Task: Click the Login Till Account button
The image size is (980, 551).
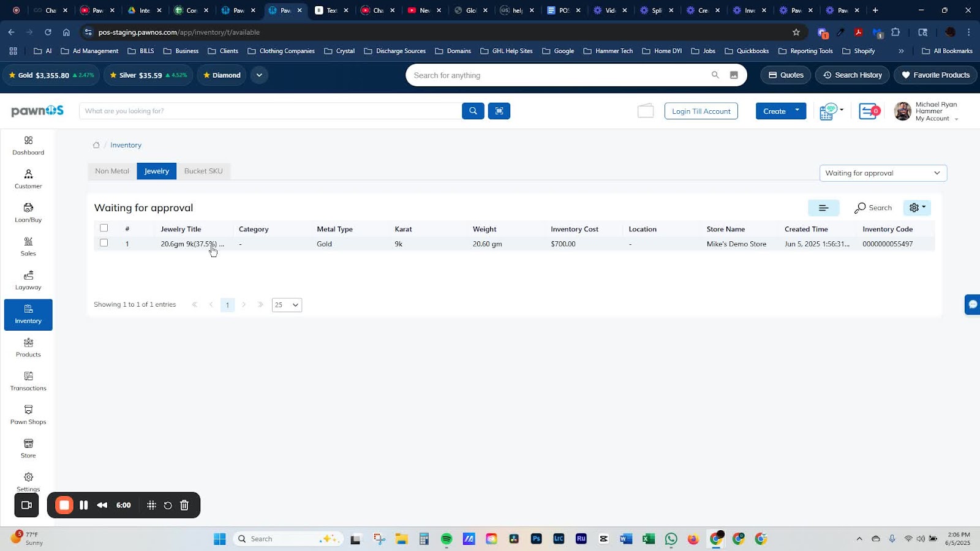Action: pyautogui.click(x=701, y=111)
